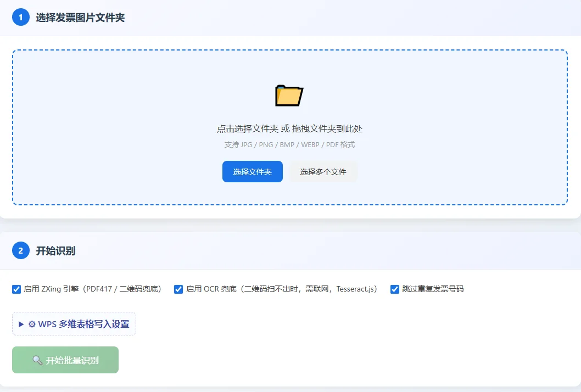581x392 pixels.
Task: Click the supported formats text 支持 JPG / PNG
Action: 289,144
